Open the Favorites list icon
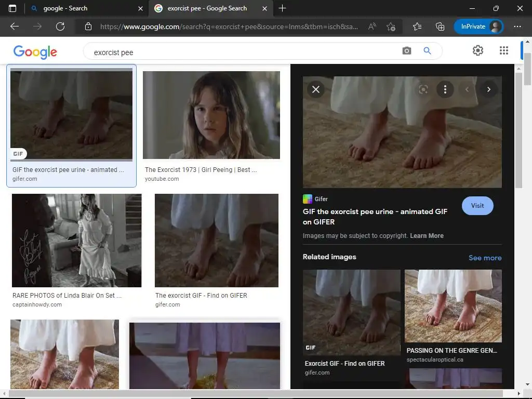Image resolution: width=532 pixels, height=399 pixels. (417, 26)
